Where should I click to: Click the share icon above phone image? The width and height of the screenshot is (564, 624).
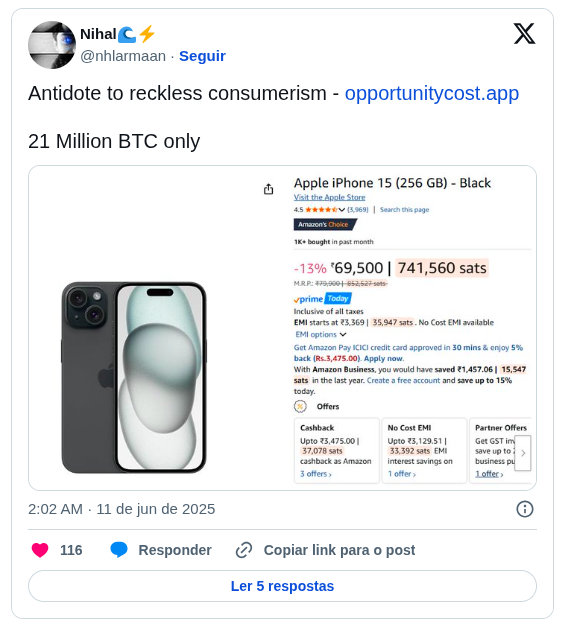click(x=269, y=189)
